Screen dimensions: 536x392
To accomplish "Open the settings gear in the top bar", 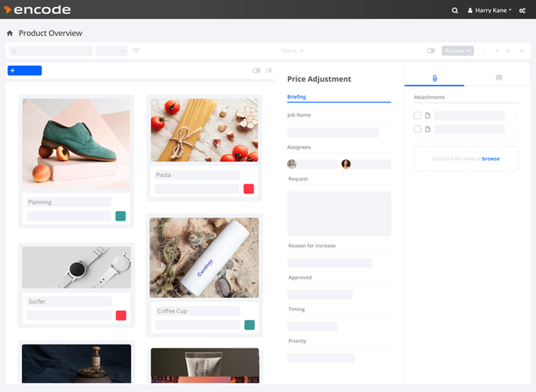I will click(522, 10).
